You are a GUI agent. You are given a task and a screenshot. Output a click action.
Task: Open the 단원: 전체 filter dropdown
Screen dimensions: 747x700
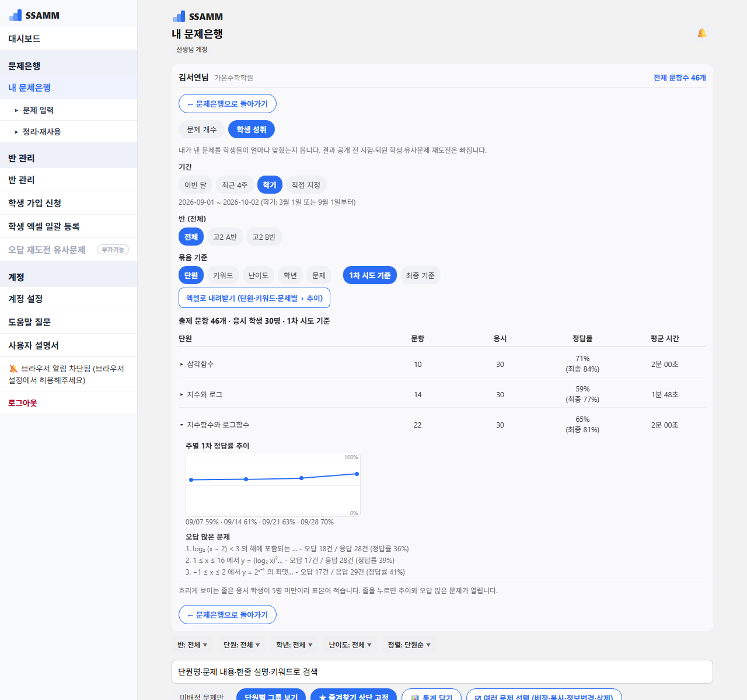click(x=241, y=645)
